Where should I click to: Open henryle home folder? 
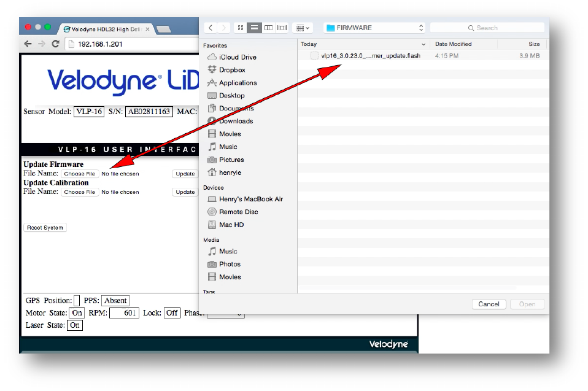tap(230, 172)
